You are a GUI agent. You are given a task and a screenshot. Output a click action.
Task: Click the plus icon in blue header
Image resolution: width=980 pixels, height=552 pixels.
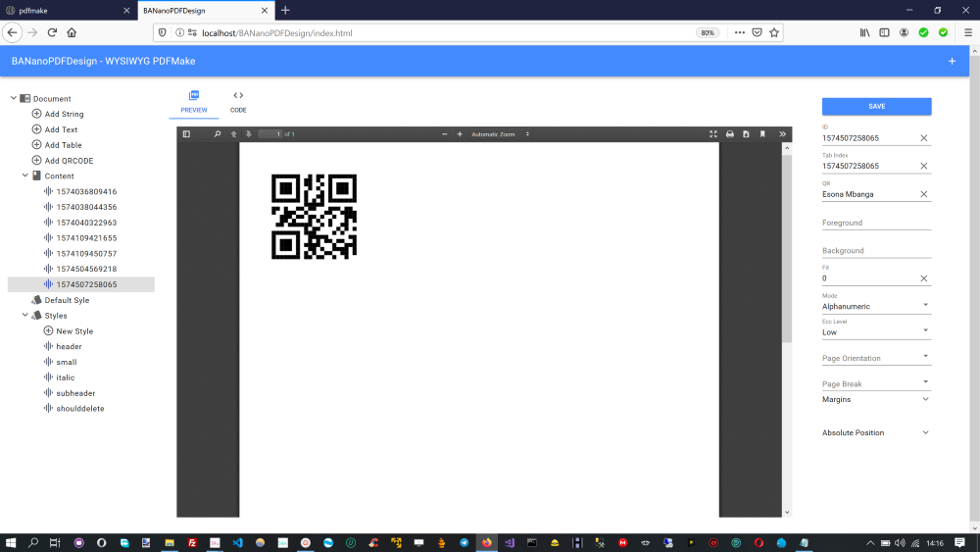tap(952, 61)
